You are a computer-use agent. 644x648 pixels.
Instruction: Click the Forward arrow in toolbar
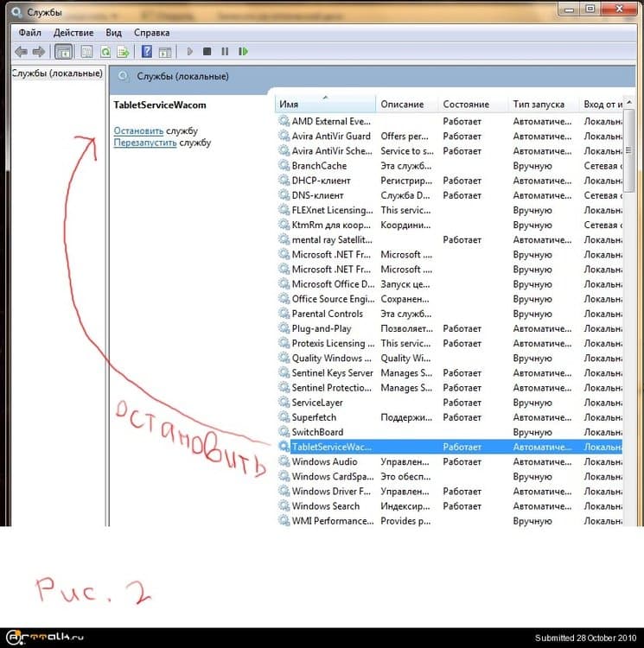coord(38,52)
